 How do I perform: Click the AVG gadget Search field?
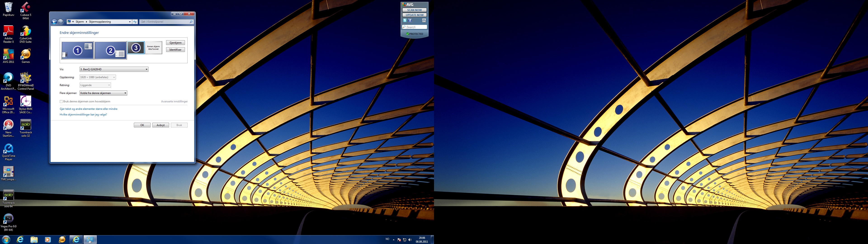click(x=415, y=27)
